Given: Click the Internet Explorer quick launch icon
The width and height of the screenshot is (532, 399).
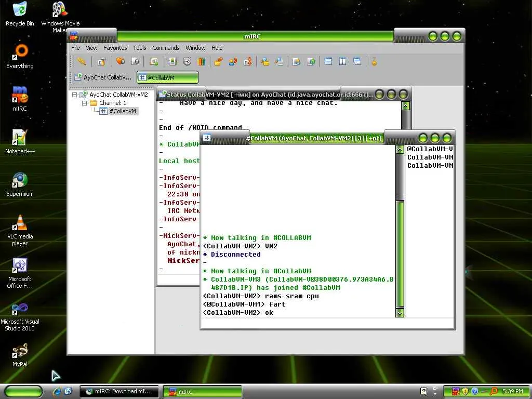Looking at the screenshot, I should (x=57, y=391).
